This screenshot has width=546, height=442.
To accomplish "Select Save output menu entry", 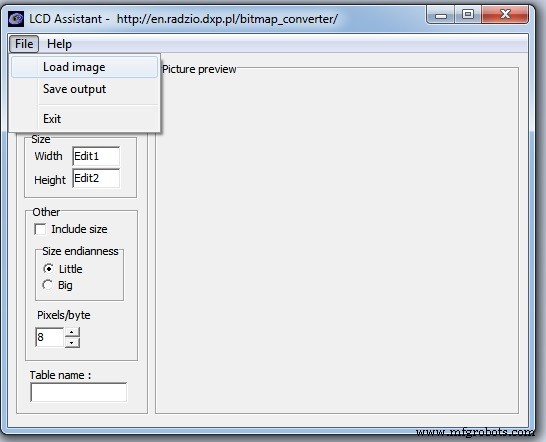I will coord(85,89).
